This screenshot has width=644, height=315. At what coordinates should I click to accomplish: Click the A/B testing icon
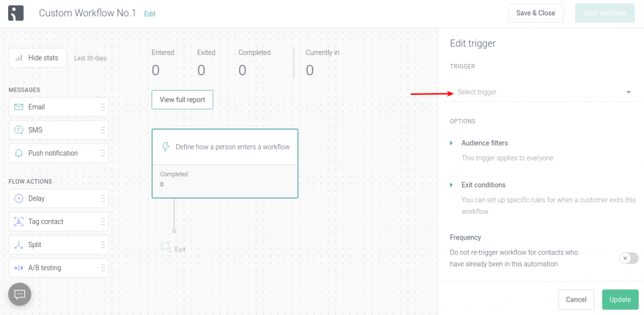[x=19, y=268]
